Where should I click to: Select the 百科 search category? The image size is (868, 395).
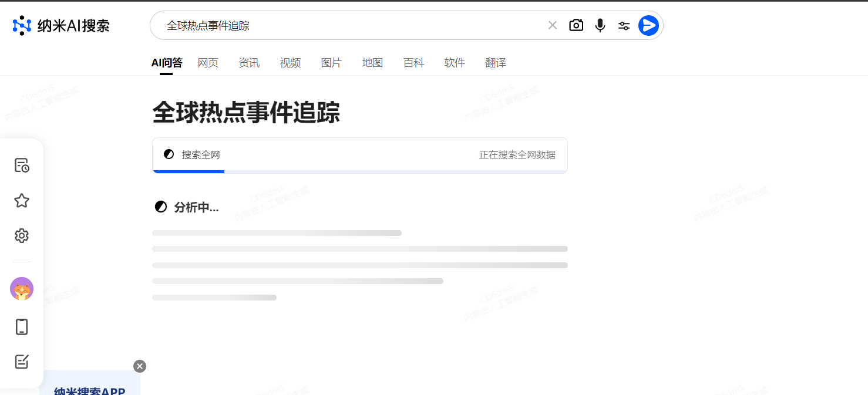pyautogui.click(x=413, y=63)
